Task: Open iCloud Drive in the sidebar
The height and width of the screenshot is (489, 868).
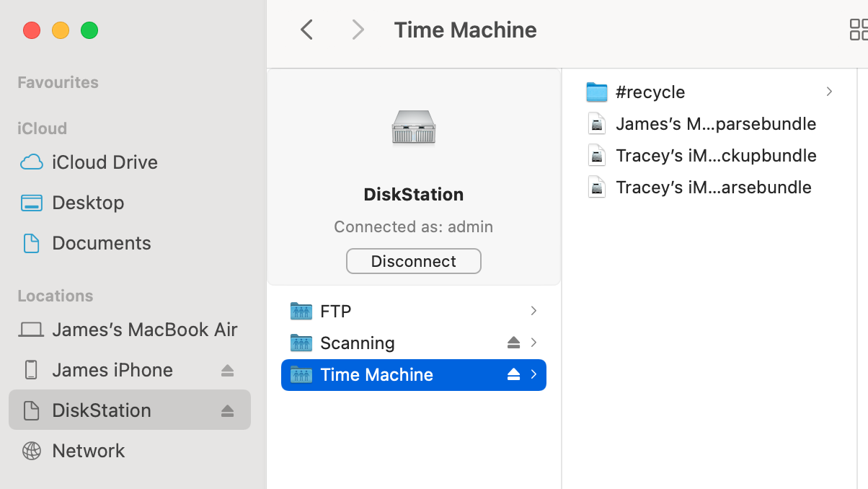Action: [x=105, y=162]
